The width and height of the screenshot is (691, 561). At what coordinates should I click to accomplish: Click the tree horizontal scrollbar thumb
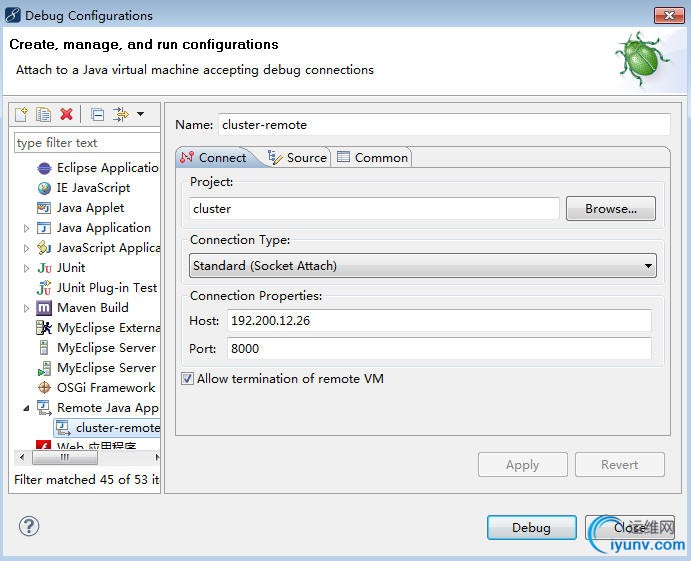pos(65,457)
